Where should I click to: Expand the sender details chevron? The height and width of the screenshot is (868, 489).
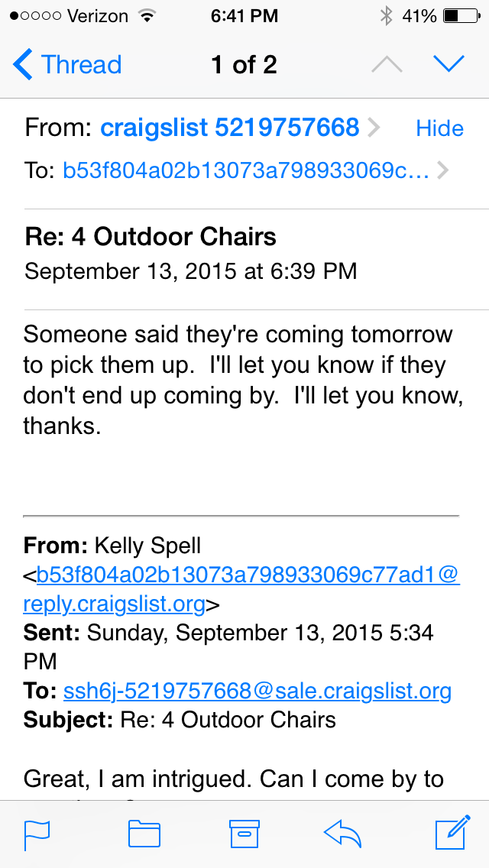tap(374, 128)
